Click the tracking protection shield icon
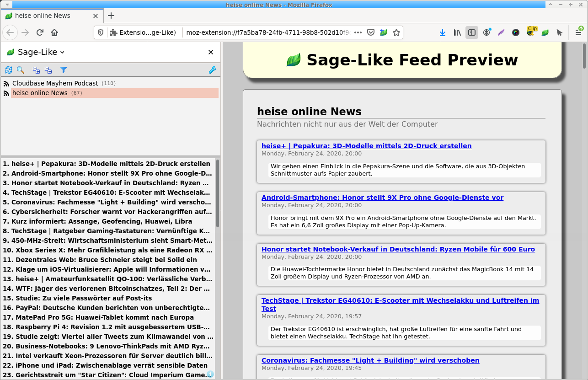 101,32
